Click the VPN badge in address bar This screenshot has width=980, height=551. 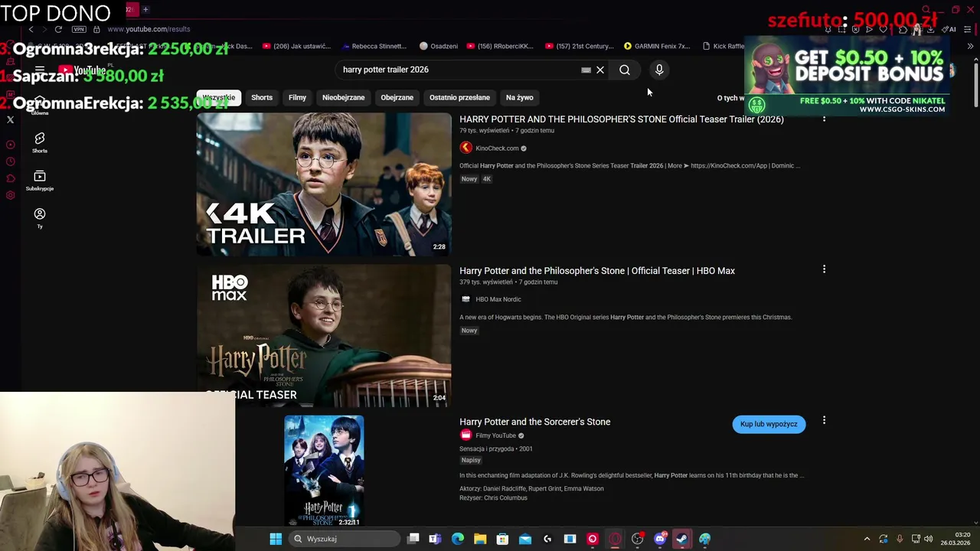click(x=79, y=29)
